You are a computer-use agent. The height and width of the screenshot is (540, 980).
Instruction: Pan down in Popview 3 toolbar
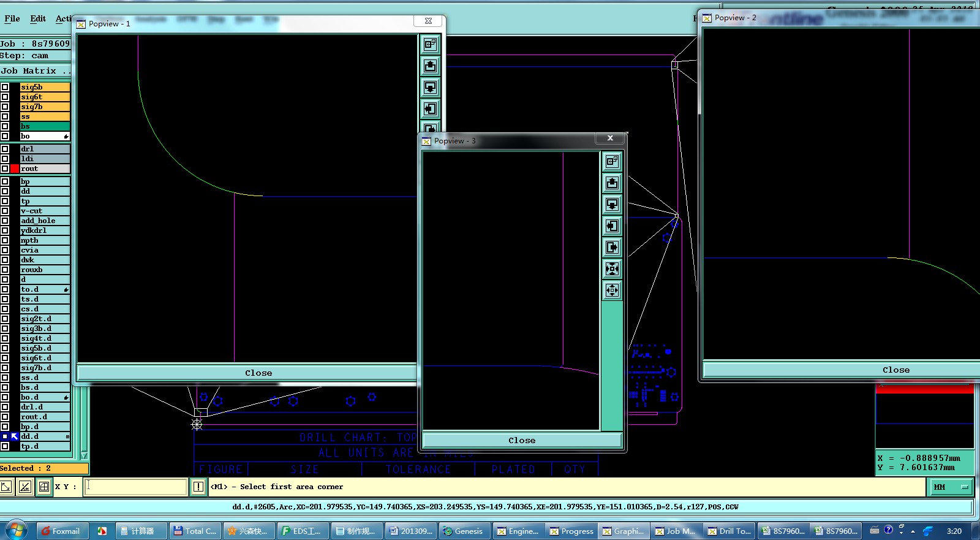tap(612, 204)
